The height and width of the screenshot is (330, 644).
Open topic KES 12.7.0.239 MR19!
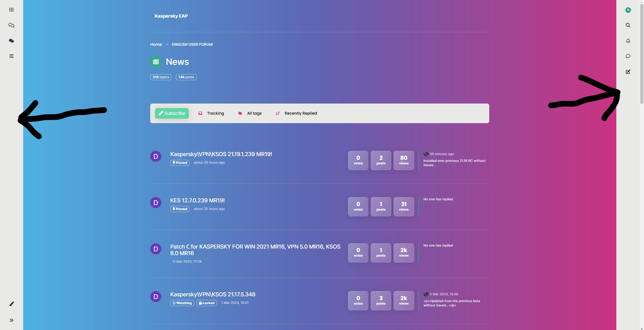click(x=198, y=201)
